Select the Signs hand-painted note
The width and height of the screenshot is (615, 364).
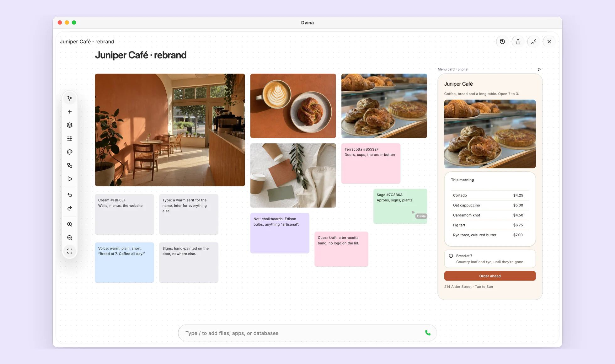189,263
